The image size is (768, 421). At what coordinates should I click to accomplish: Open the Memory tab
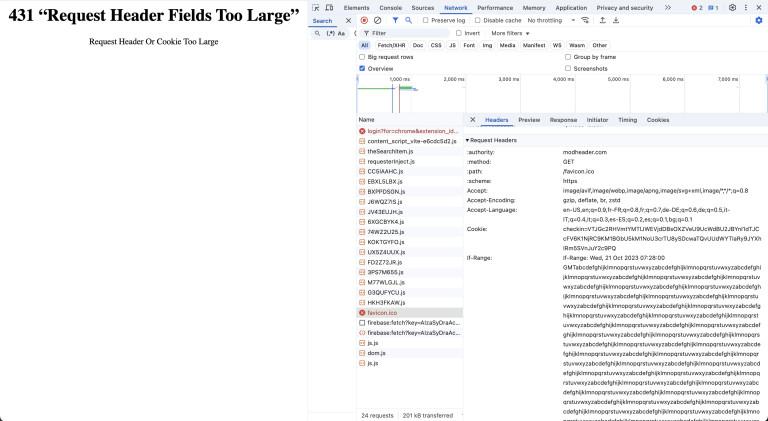tap(534, 8)
